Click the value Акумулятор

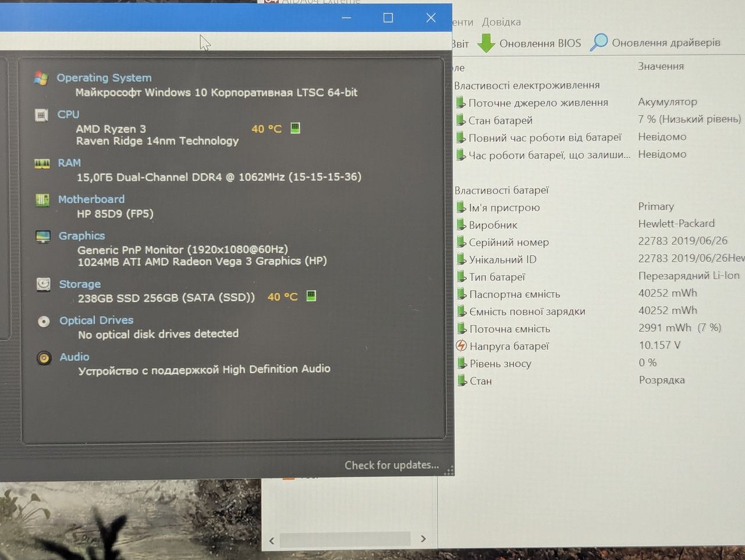(668, 102)
